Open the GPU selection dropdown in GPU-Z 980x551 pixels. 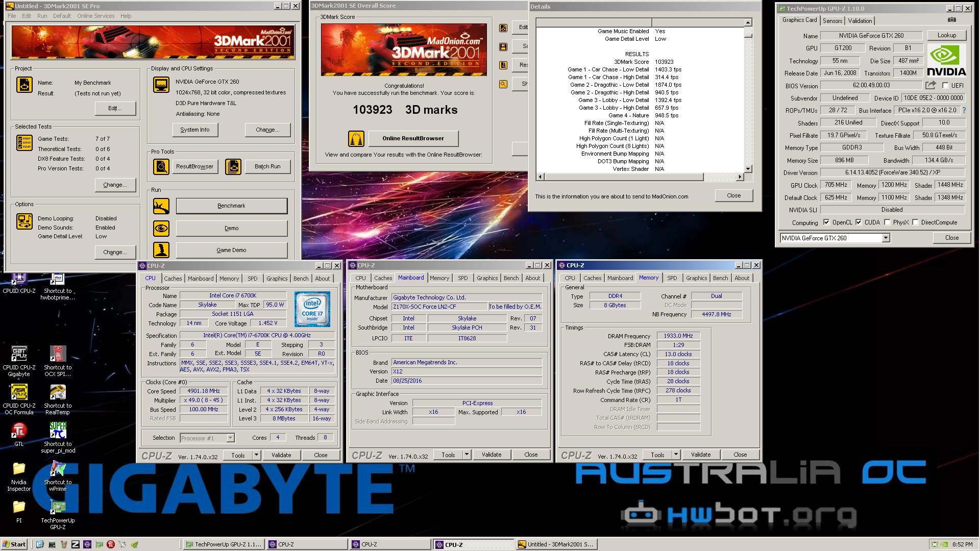tap(886, 238)
